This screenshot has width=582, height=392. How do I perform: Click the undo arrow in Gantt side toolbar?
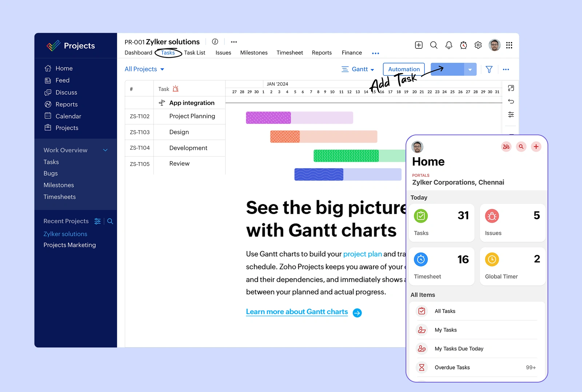pyautogui.click(x=511, y=101)
